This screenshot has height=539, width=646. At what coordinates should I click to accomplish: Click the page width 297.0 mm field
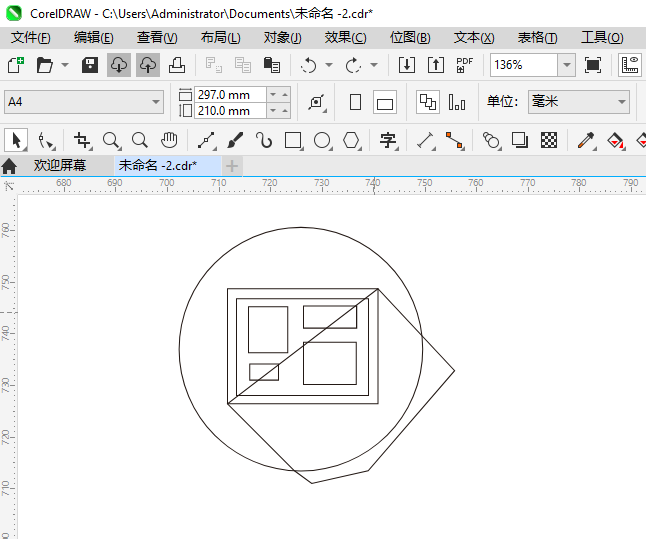tap(230, 95)
